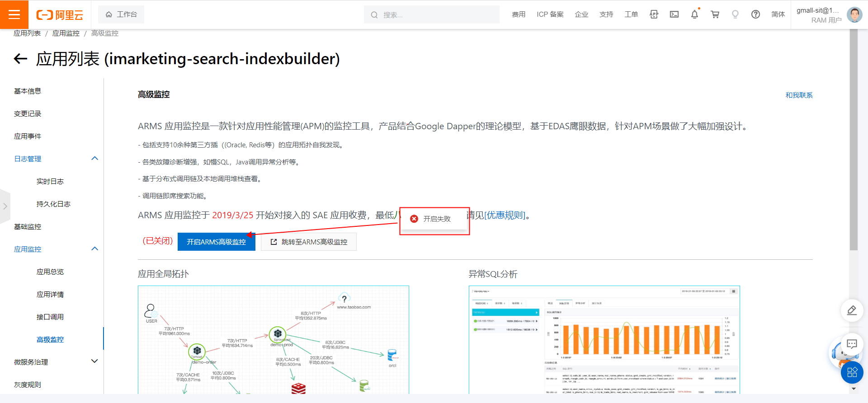Click 开启ARMS高级监控 button
This screenshot has width=868, height=403.
217,242
